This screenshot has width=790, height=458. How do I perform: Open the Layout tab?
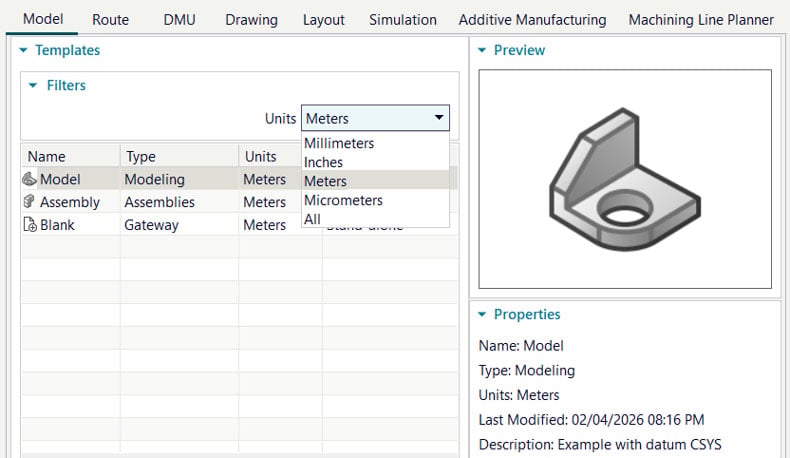coord(323,20)
